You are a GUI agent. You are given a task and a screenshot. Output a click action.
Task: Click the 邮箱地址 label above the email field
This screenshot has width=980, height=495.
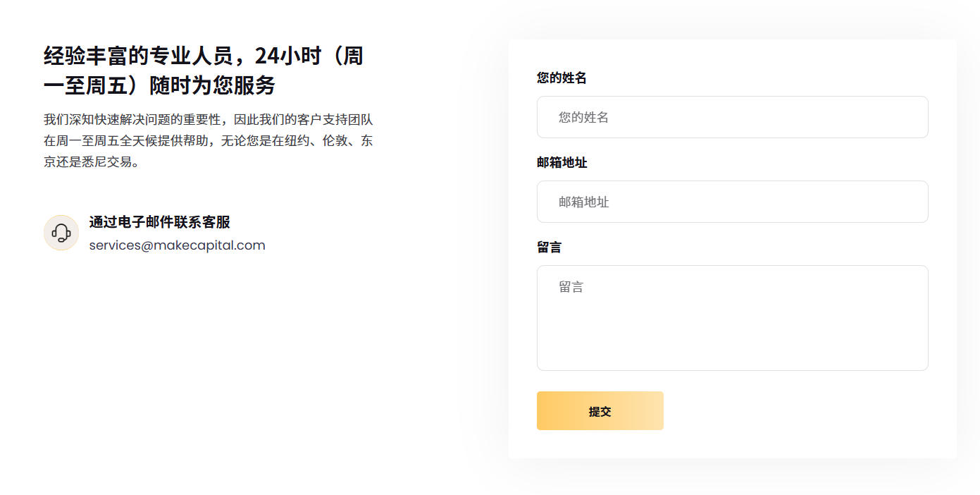tap(562, 162)
